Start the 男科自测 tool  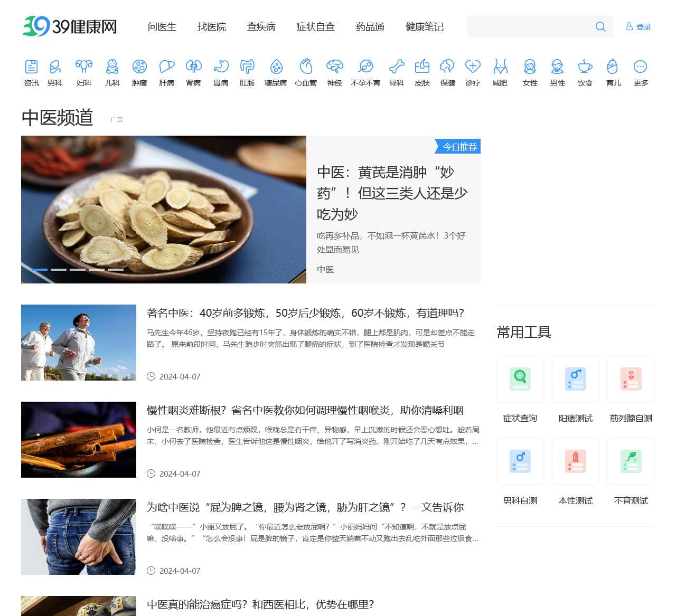tap(520, 461)
